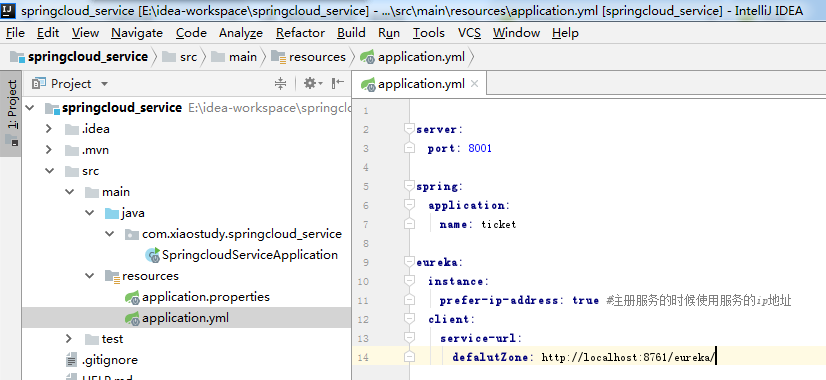This screenshot has height=380, width=826.
Task: Click application.yml Spring icon in tree
Action: click(132, 318)
